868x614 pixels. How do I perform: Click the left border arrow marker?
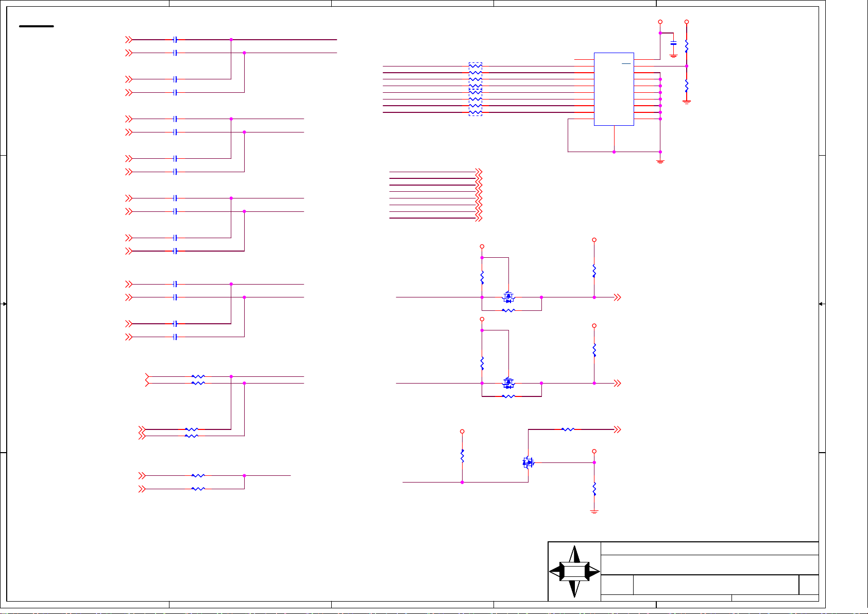pyautogui.click(x=4, y=304)
